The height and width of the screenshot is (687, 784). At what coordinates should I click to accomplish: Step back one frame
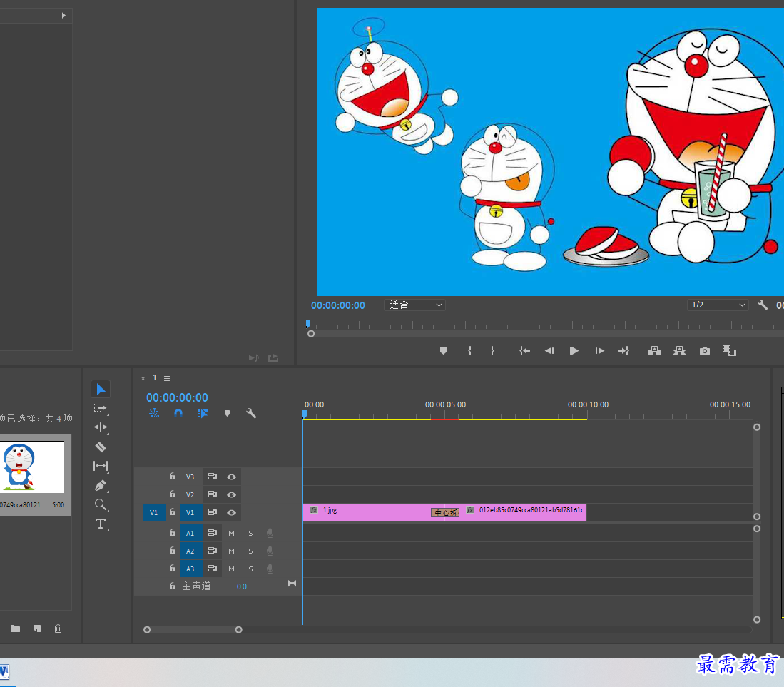pos(549,351)
